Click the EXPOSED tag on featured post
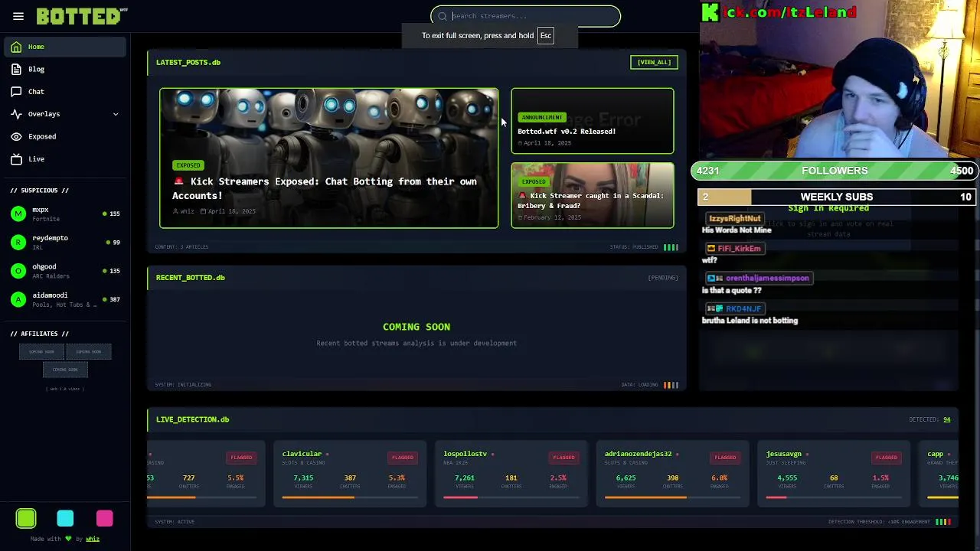The height and width of the screenshot is (551, 980). click(x=188, y=165)
